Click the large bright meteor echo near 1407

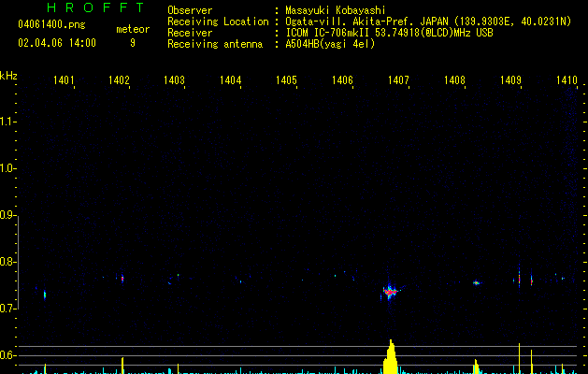click(390, 291)
